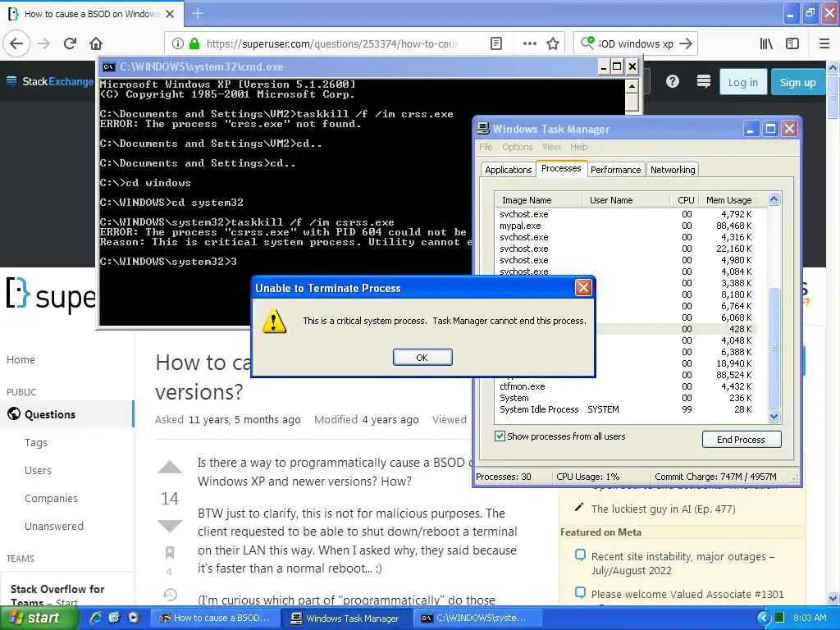Switch to the Networking tab
Image resolution: width=840 pixels, height=630 pixels.
[x=673, y=169]
